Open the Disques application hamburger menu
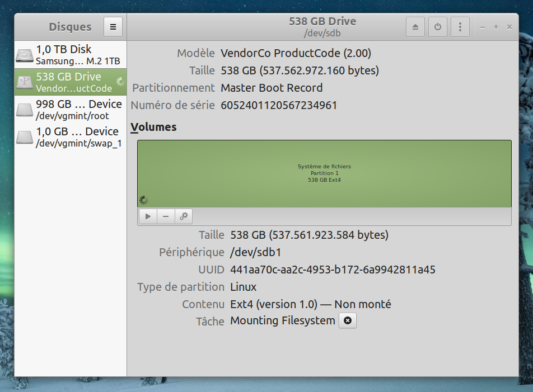Viewport: 533px width, 392px height. (113, 26)
